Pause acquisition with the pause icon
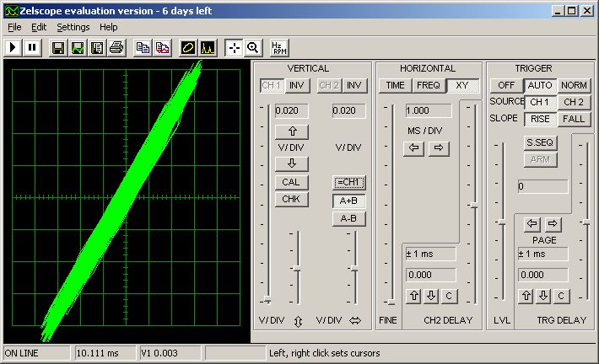 pos(32,47)
